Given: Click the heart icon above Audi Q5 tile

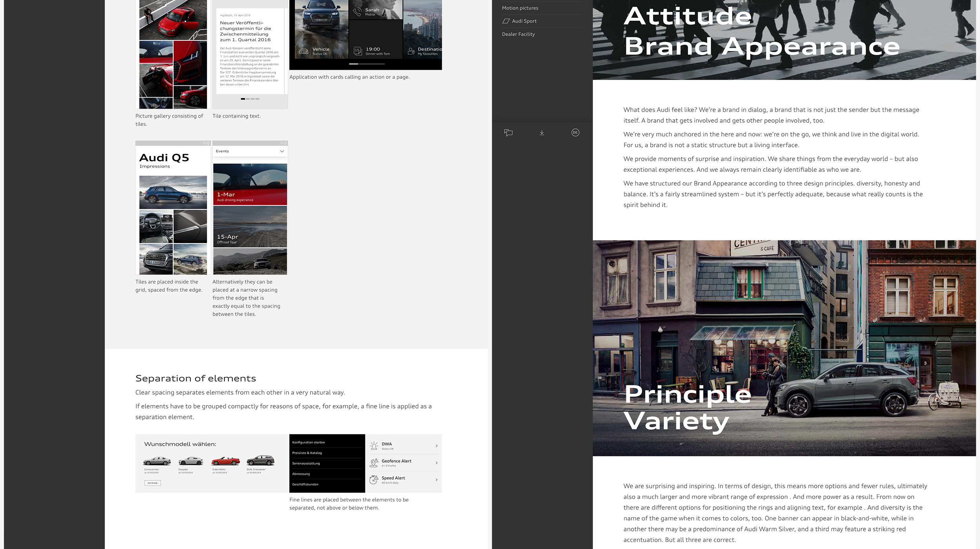Looking at the screenshot, I should click(205, 143).
